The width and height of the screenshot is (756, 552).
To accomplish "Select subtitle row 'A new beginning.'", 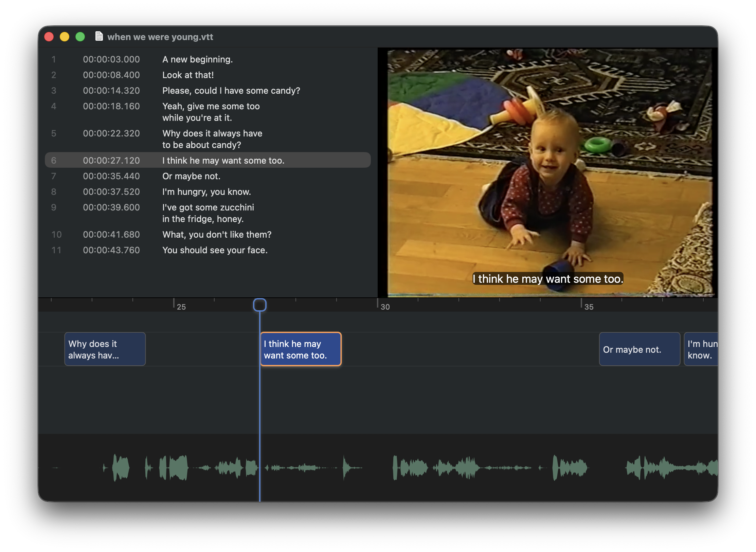I will click(x=197, y=59).
